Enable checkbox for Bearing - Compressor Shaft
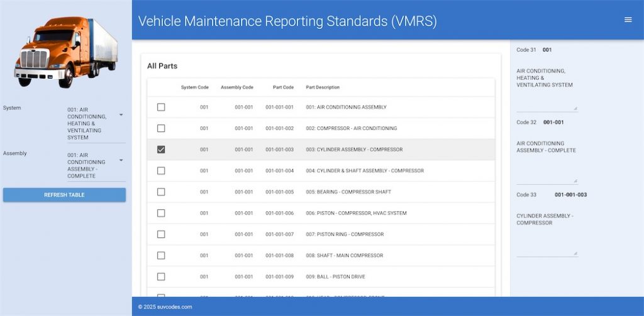The width and height of the screenshot is (644, 316). click(161, 192)
